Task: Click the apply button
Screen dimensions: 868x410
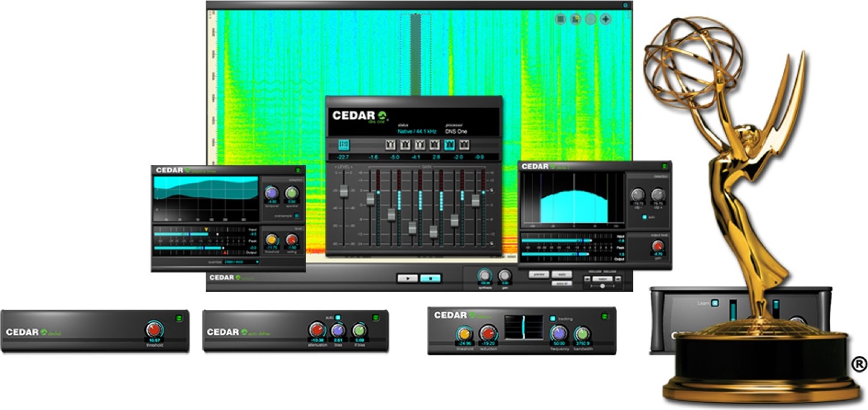Action: [x=562, y=274]
